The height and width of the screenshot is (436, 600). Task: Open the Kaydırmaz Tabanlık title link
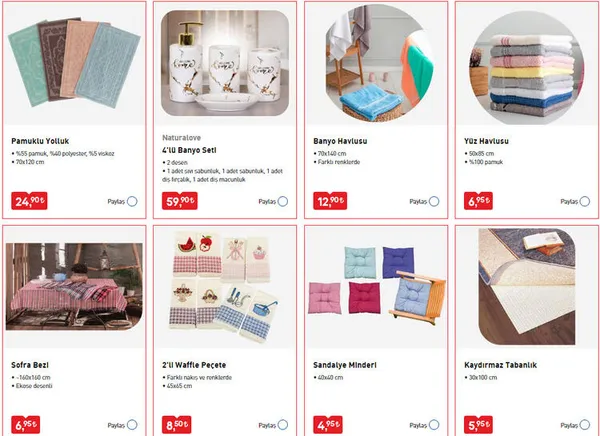pos(500,365)
